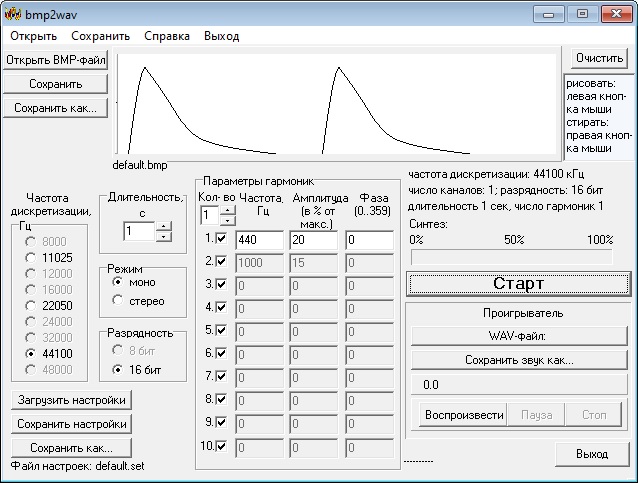Open the Открыть menu
Viewport: 638px width, 483px height.
pyautogui.click(x=33, y=36)
